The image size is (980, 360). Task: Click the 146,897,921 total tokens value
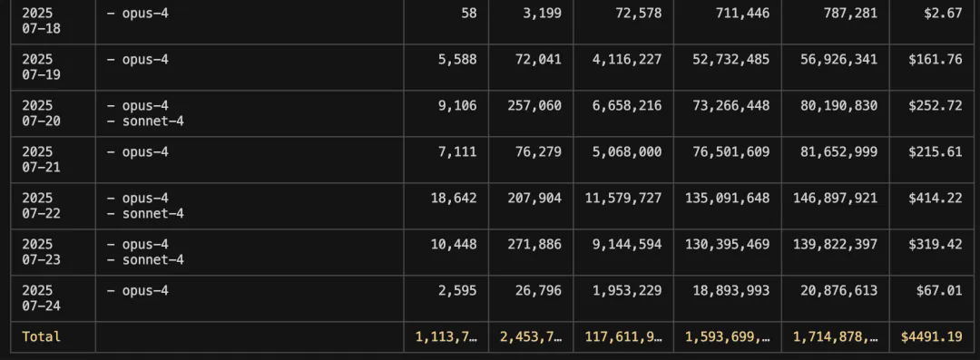pyautogui.click(x=835, y=198)
